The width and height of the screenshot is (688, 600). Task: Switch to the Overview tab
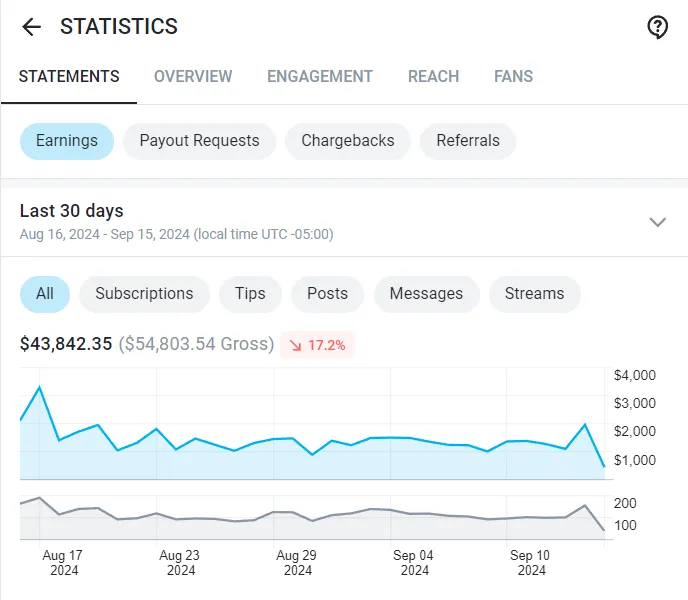point(193,76)
